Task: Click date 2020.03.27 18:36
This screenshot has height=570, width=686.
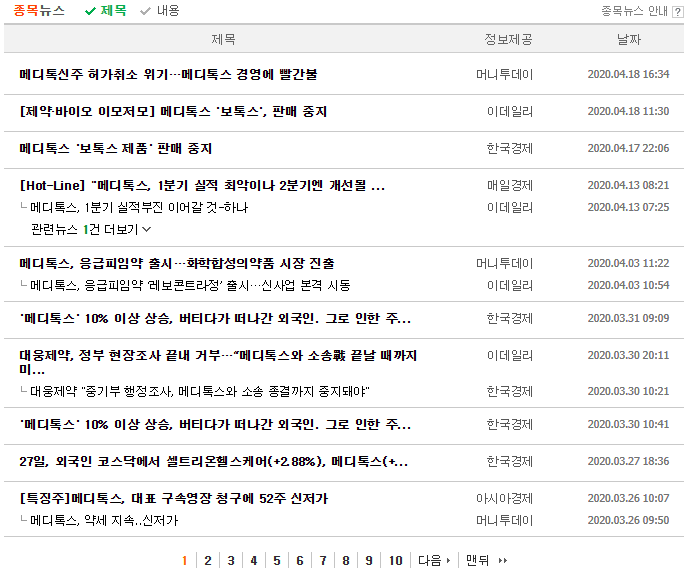Action: pyautogui.click(x=628, y=462)
